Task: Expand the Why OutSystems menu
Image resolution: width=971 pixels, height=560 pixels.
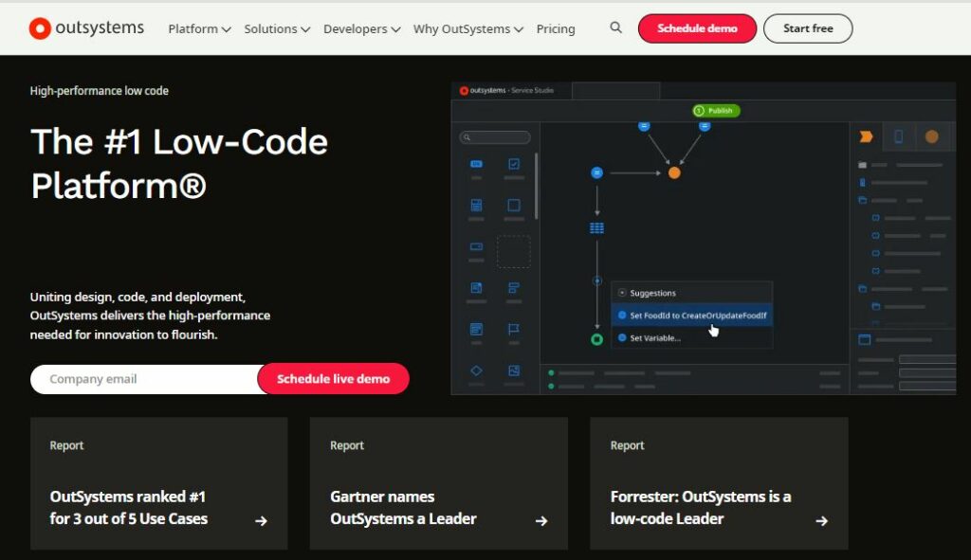Action: pyautogui.click(x=468, y=29)
